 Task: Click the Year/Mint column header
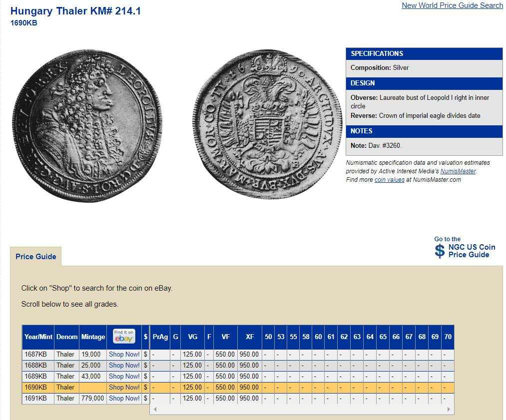(38, 337)
